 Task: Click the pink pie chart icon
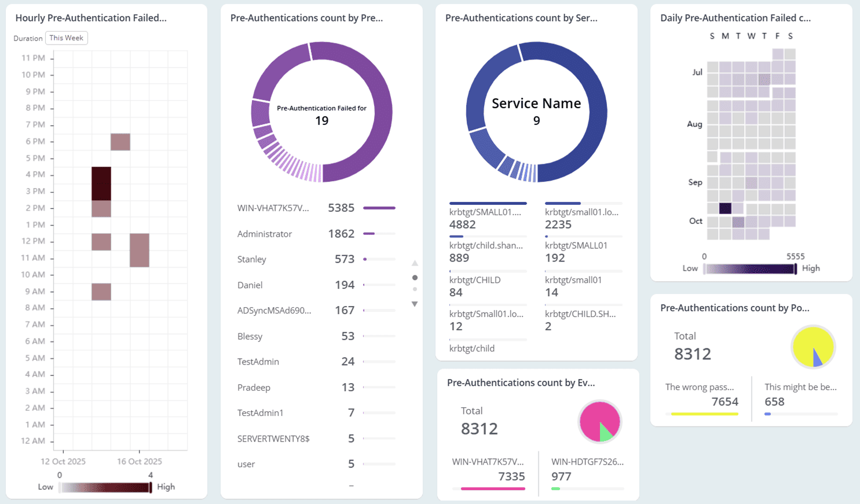click(x=599, y=422)
